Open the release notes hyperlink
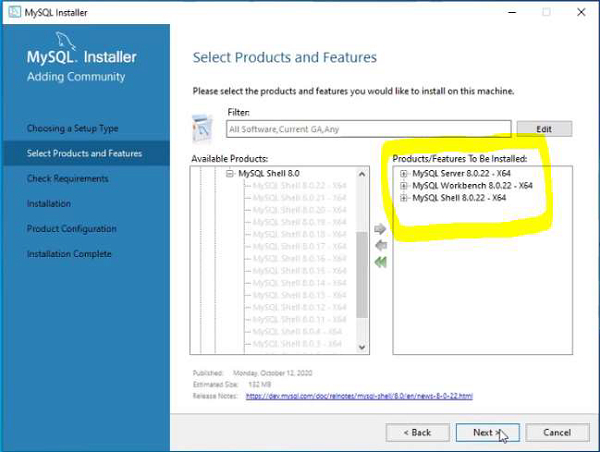This screenshot has width=600, height=452. point(359,396)
